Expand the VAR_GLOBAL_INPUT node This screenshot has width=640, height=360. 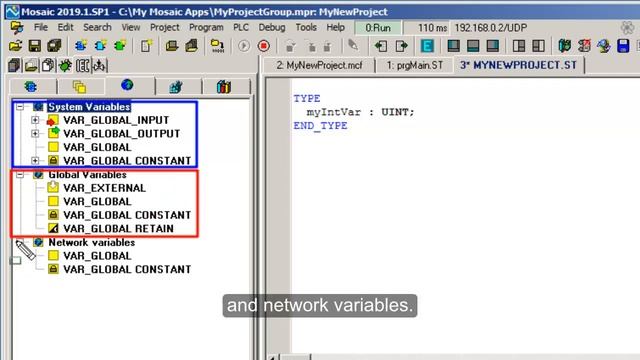35,120
